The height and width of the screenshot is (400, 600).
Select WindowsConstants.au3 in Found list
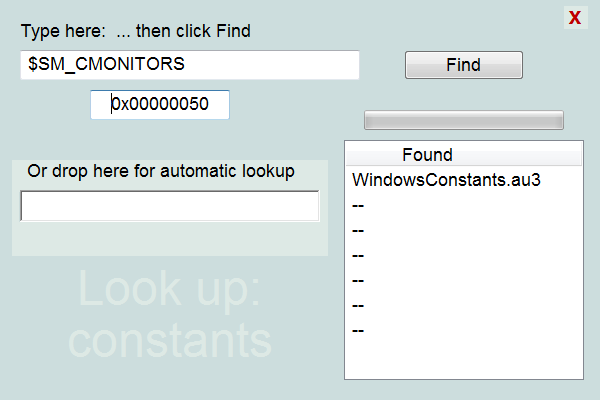pyautogui.click(x=446, y=180)
